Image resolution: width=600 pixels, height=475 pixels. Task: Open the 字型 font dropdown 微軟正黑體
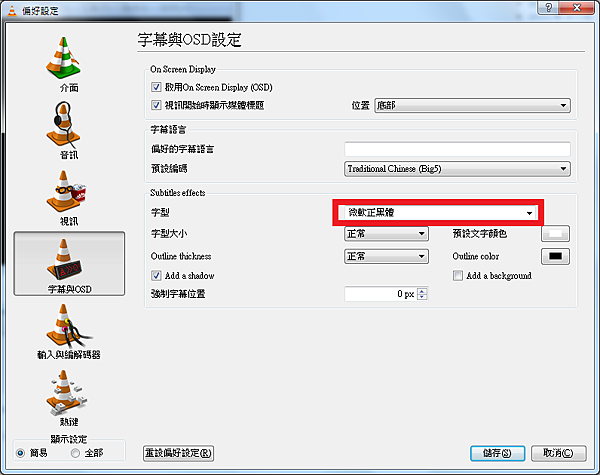440,212
